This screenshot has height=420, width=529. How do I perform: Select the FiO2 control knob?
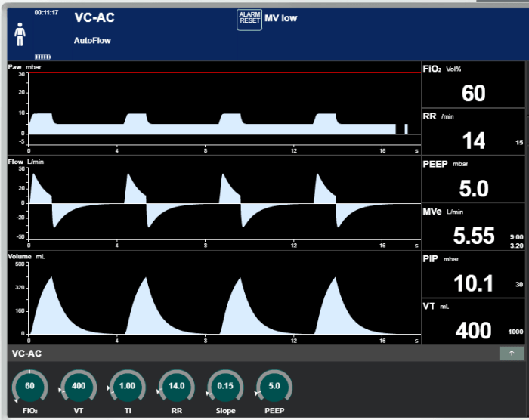[x=30, y=386]
